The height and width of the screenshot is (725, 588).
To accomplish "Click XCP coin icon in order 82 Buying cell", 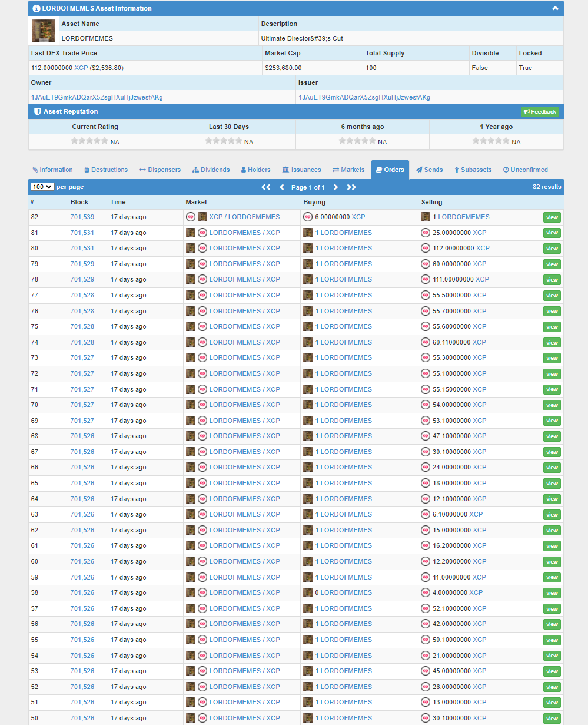I will click(308, 217).
